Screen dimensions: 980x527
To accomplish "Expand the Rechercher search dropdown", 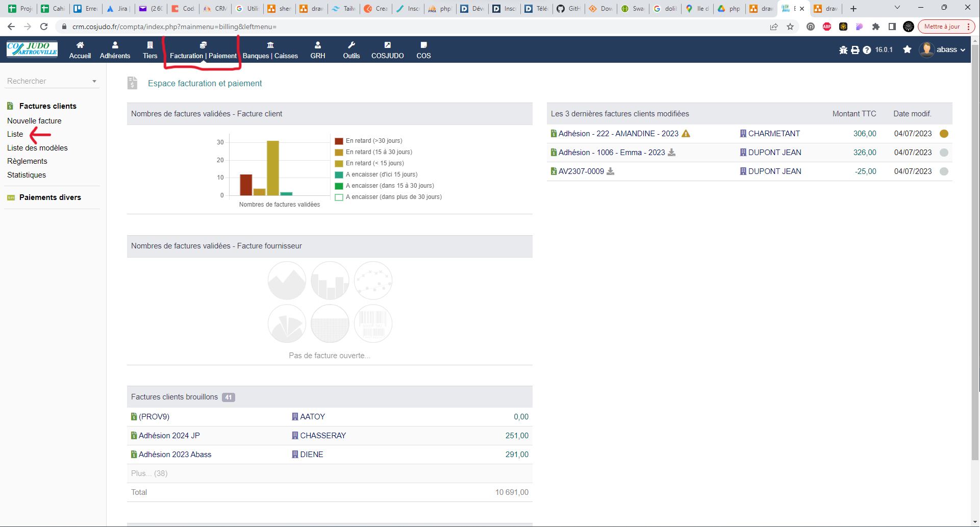I will tap(94, 81).
